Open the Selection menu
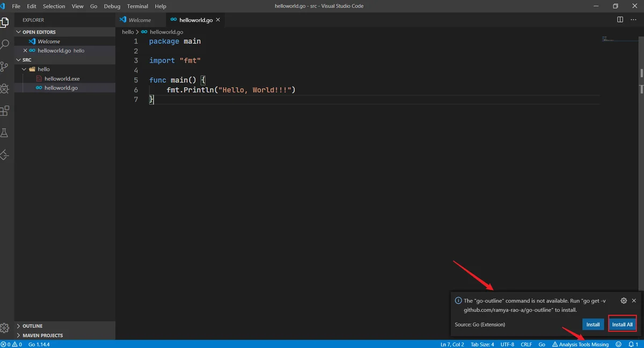Image resolution: width=644 pixels, height=348 pixels. [x=54, y=6]
